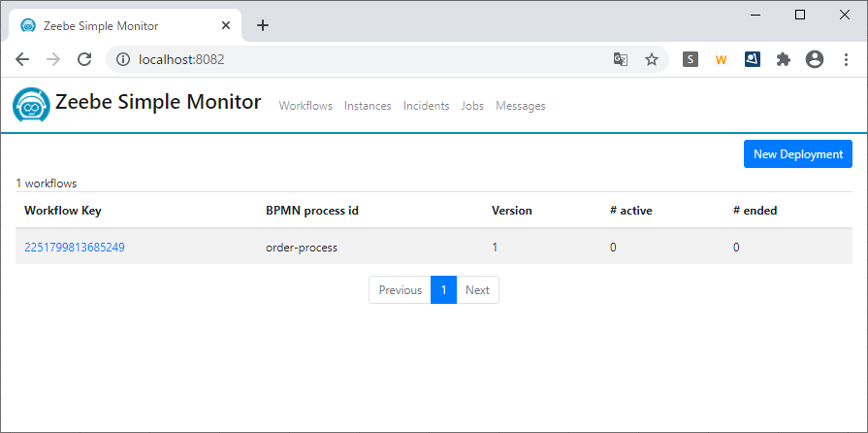Close the Zeebe Simple Monitor tab
This screenshot has height=433, width=868.
(x=225, y=25)
